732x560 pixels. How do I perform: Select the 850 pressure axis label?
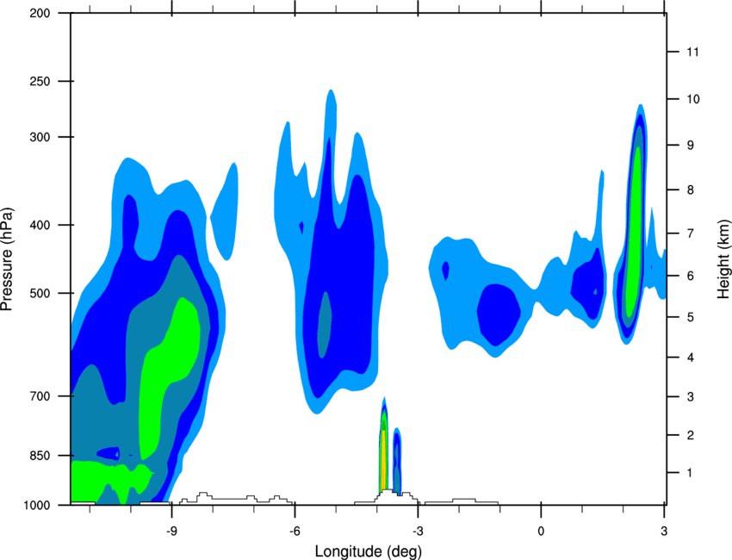(40, 456)
